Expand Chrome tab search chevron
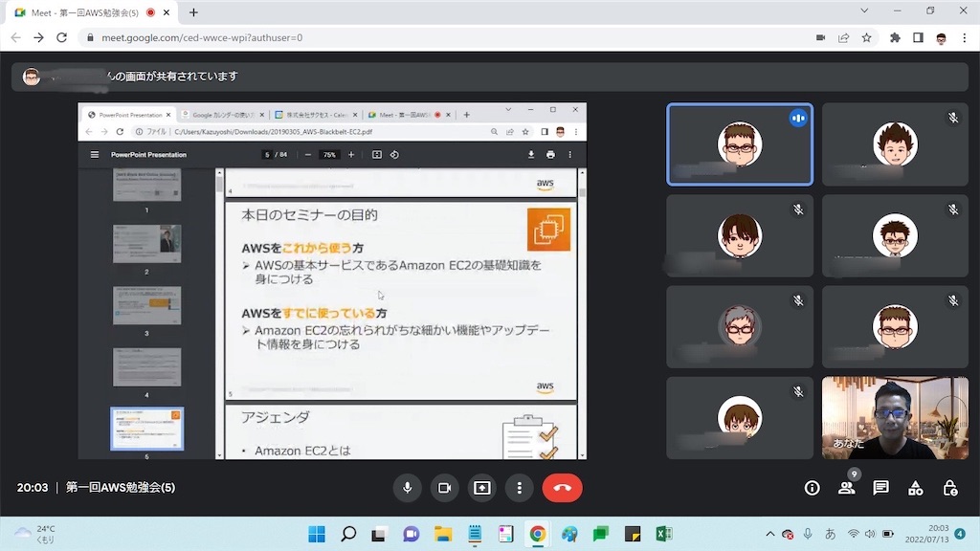 tap(864, 11)
